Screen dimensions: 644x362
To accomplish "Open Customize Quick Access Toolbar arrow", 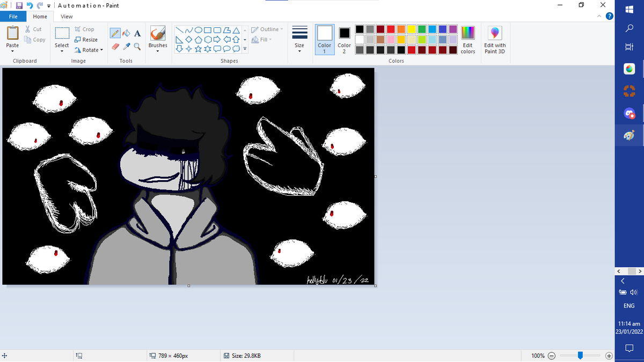I will point(49,5).
